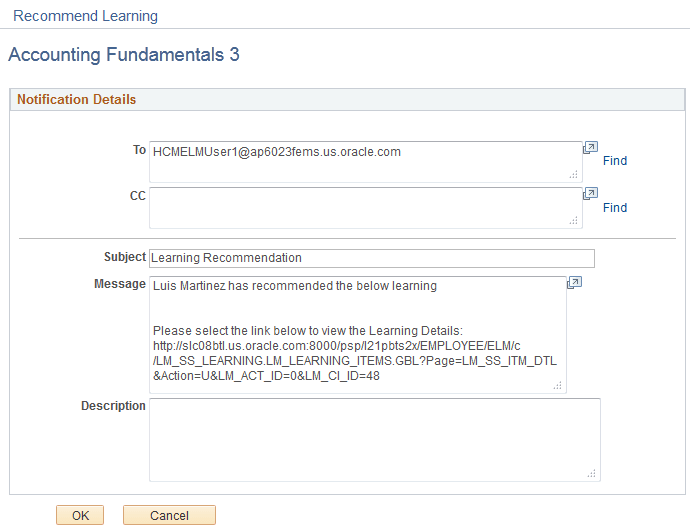Click inside the Message text area

point(357,335)
